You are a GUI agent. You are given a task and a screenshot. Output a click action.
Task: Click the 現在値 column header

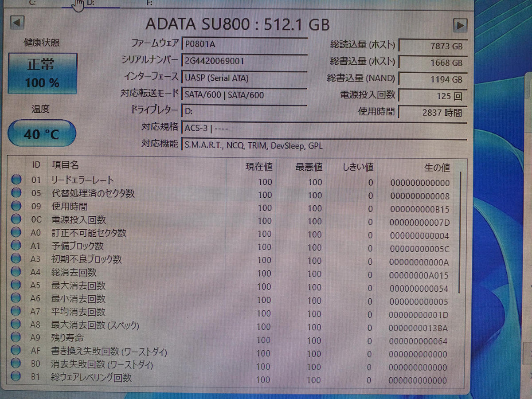pyautogui.click(x=259, y=167)
